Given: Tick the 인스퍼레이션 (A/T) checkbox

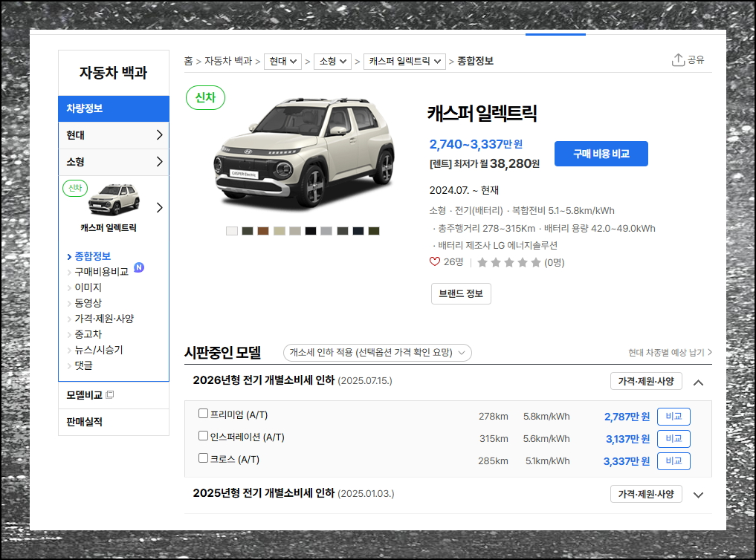Looking at the screenshot, I should tap(204, 436).
